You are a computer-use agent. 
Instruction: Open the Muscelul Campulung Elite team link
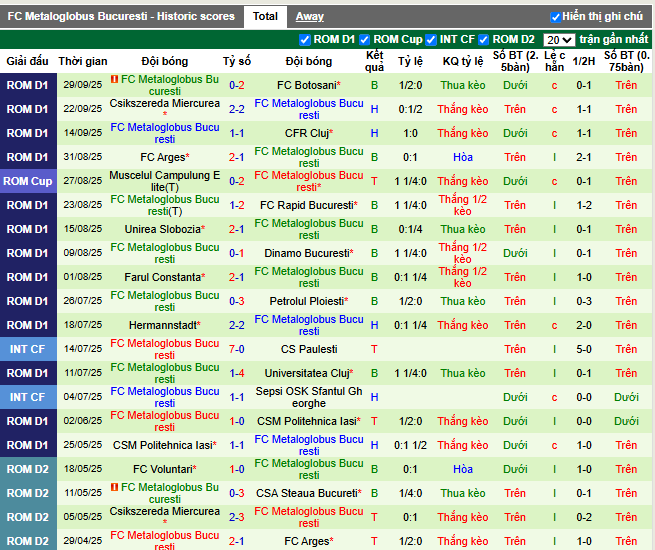click(165, 181)
